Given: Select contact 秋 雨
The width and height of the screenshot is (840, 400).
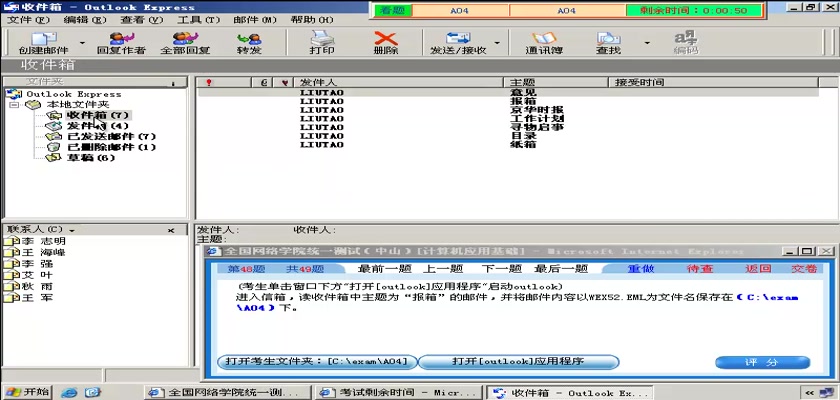Looking at the screenshot, I should (29, 286).
